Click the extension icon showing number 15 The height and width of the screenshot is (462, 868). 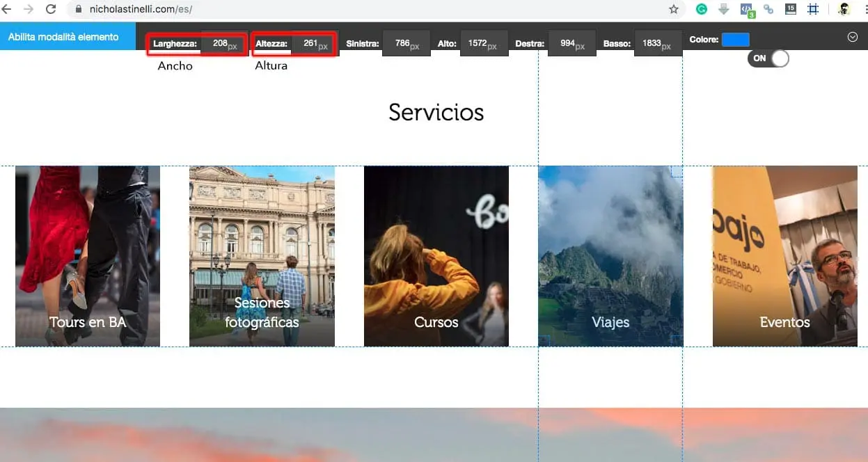pos(790,9)
